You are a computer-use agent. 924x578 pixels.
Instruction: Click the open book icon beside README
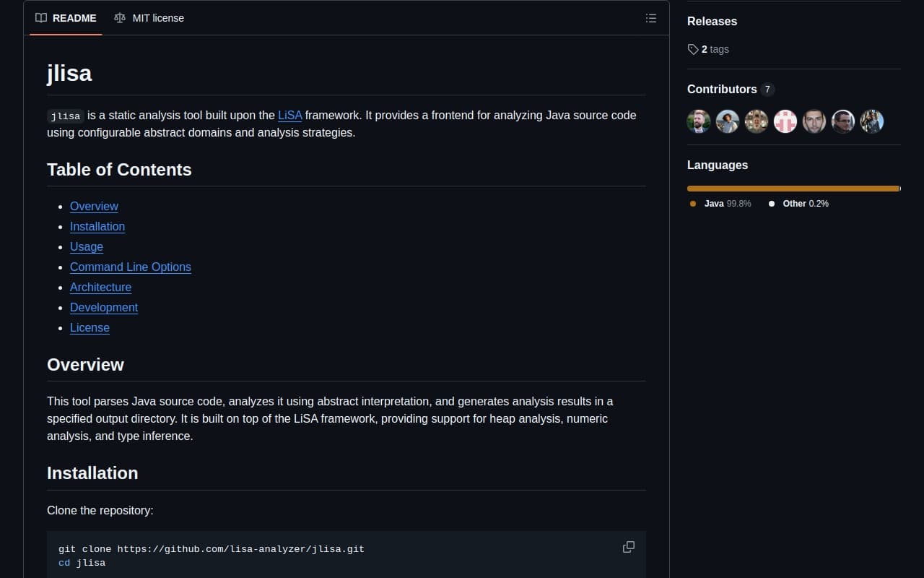coord(41,18)
